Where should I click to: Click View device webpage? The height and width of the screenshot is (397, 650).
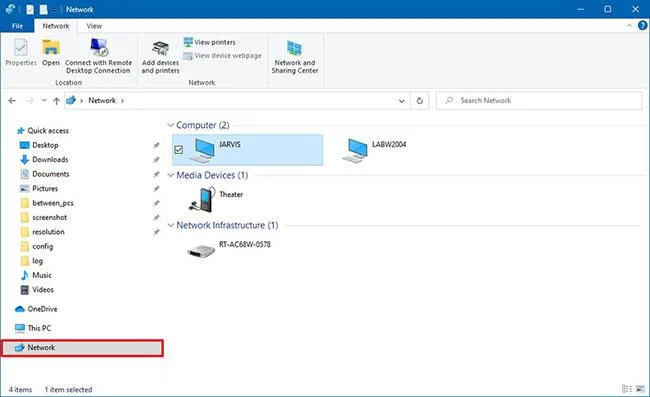pyautogui.click(x=223, y=56)
